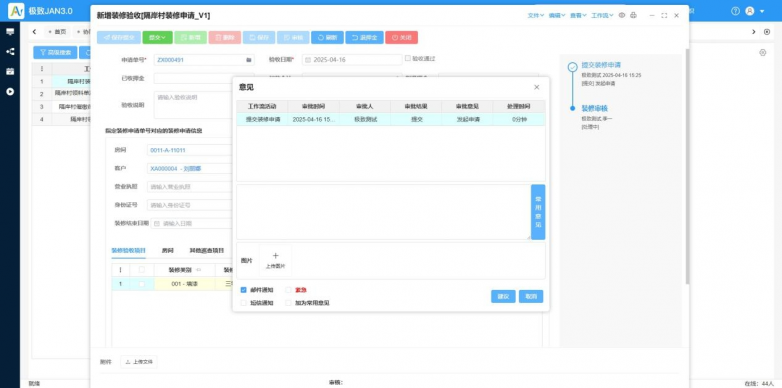Click the 退押金 button
The height and width of the screenshot is (388, 782).
tap(364, 37)
